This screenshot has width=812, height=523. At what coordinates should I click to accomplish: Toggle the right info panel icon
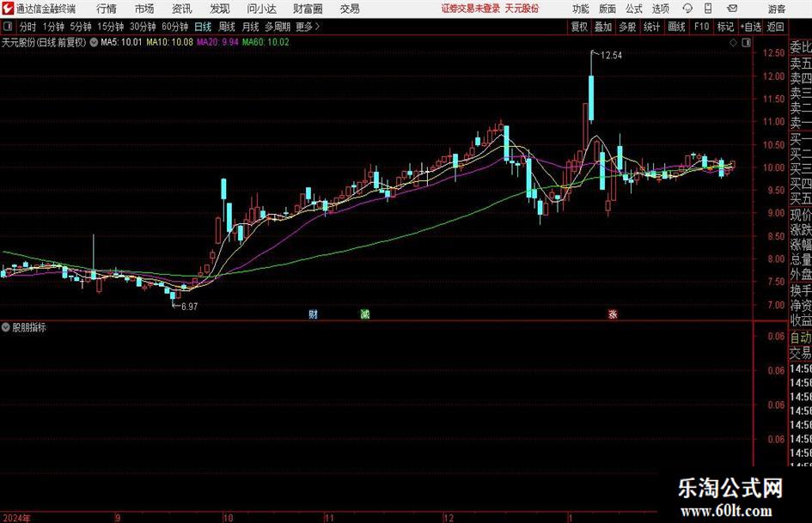point(746,43)
